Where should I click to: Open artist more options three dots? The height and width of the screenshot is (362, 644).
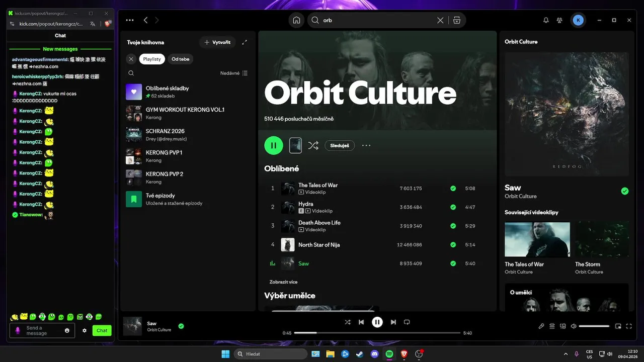(x=366, y=145)
